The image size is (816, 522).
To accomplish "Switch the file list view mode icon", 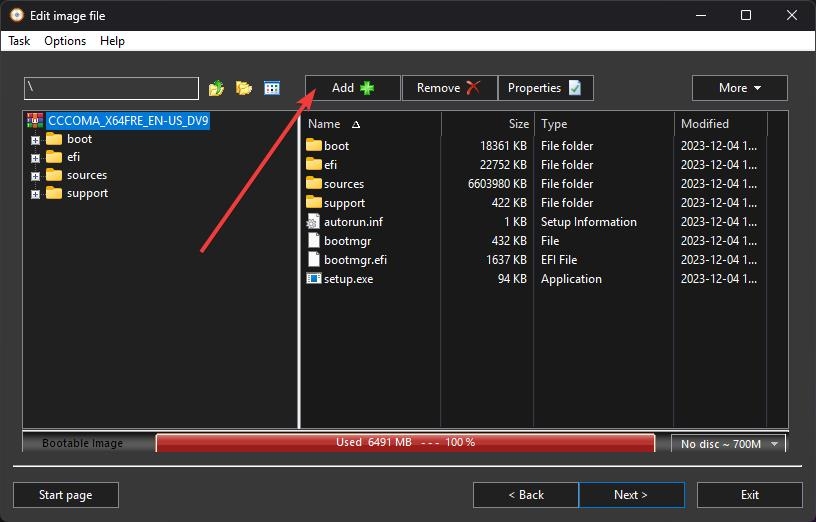I will pyautogui.click(x=272, y=88).
